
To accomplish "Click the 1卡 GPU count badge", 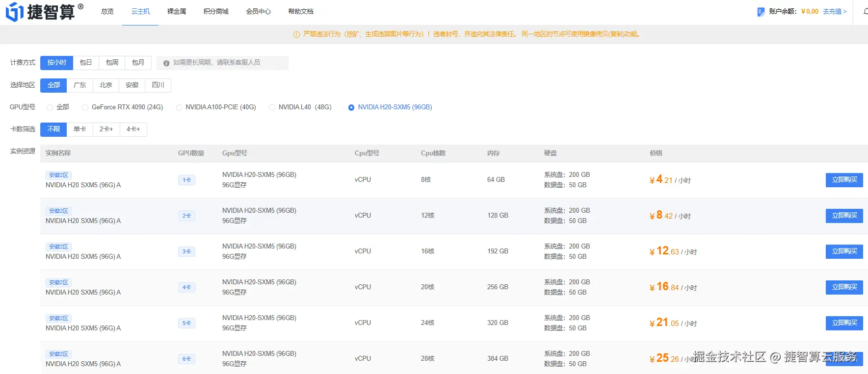I will (186, 180).
